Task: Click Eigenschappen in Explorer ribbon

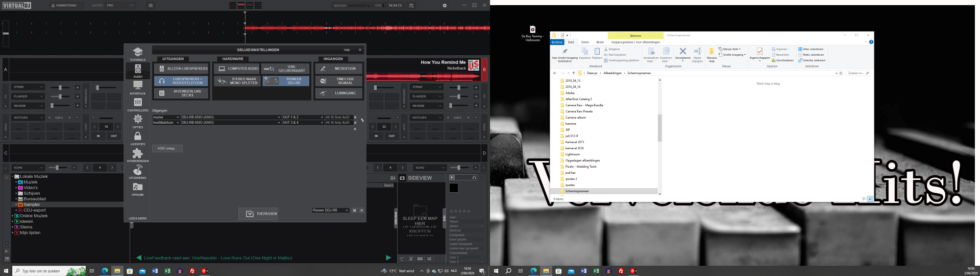Action: (759, 54)
